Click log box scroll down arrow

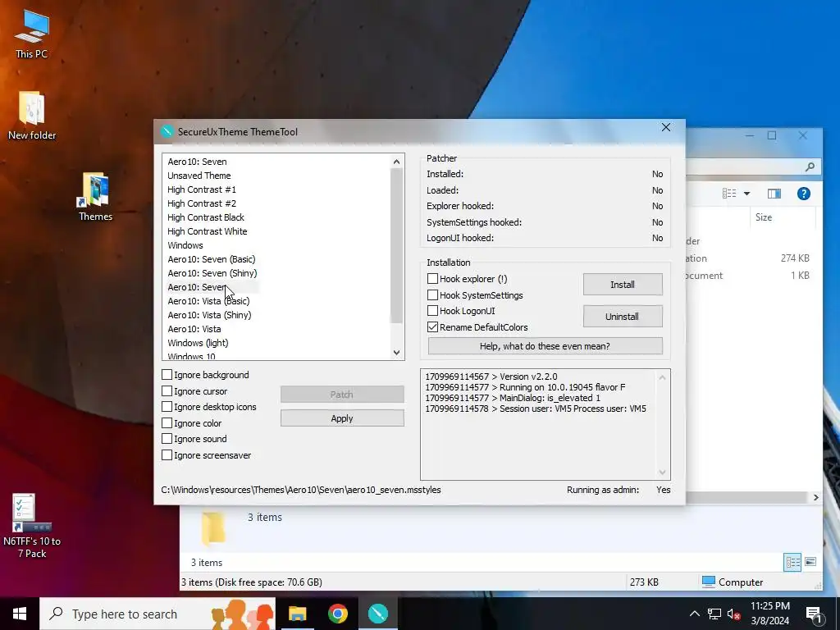(663, 472)
